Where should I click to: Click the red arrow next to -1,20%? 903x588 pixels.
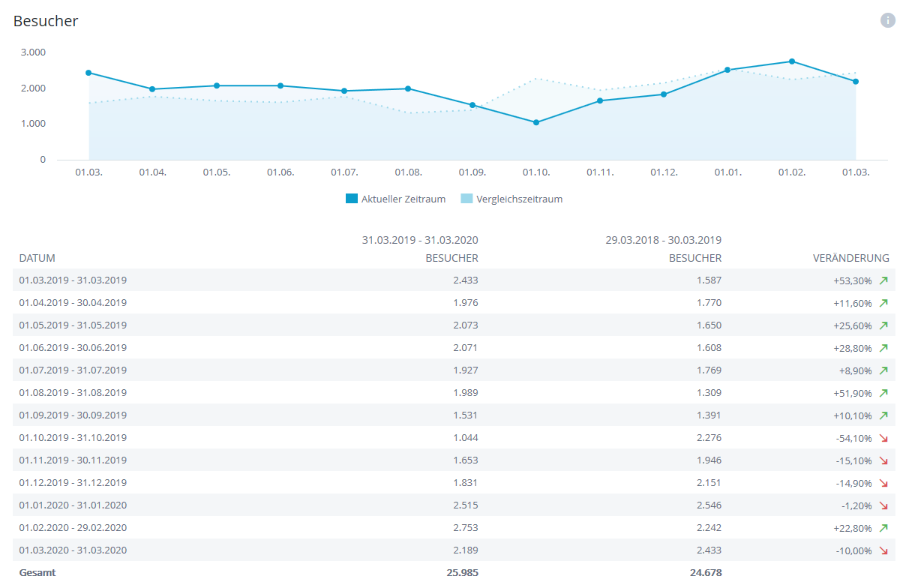[883, 505]
